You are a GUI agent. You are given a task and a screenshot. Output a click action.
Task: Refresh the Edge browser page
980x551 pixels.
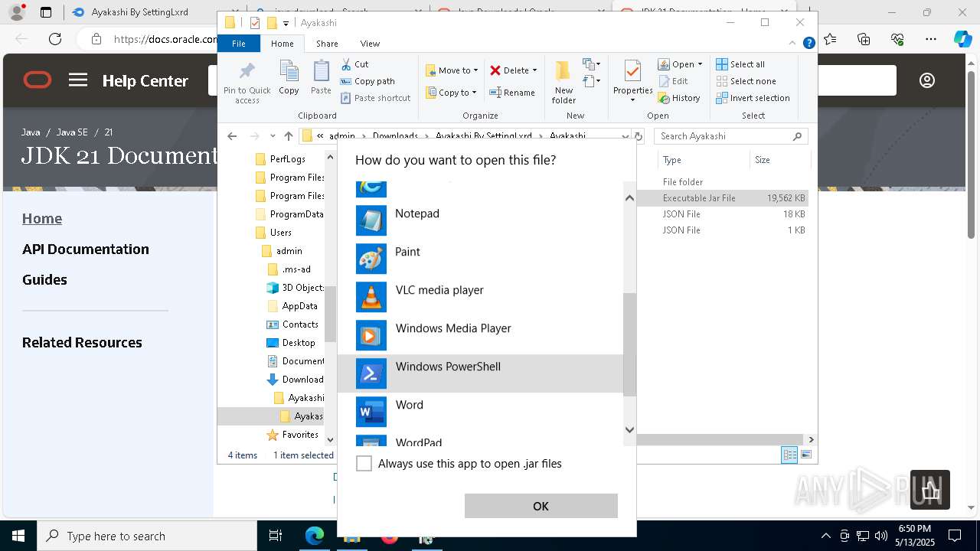tap(55, 39)
